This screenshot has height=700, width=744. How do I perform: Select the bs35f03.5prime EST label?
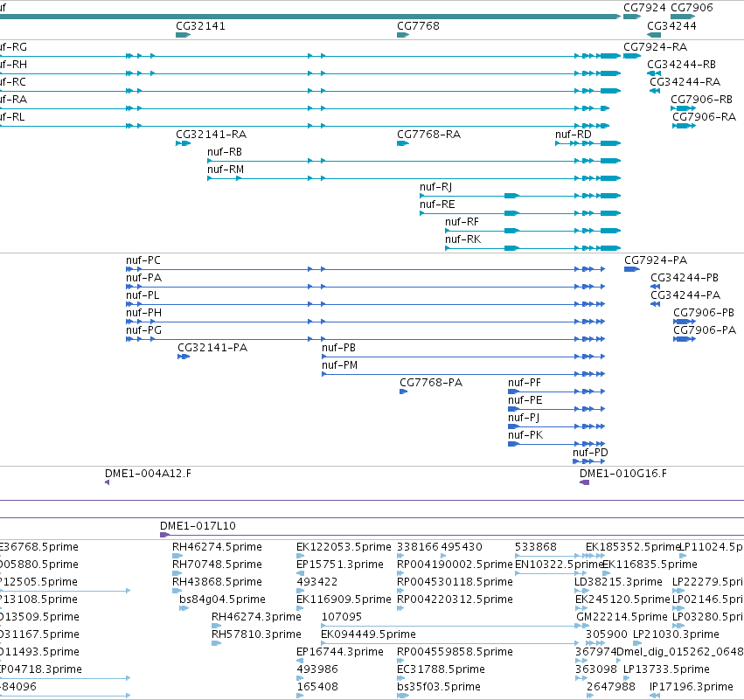[x=438, y=687]
